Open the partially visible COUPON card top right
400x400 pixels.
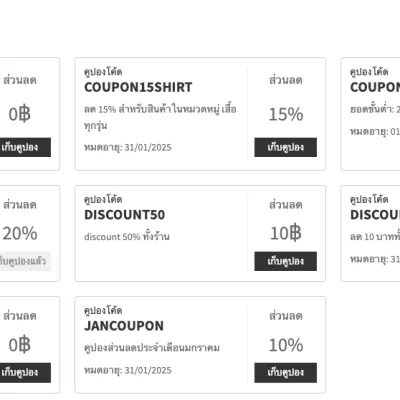(370, 114)
